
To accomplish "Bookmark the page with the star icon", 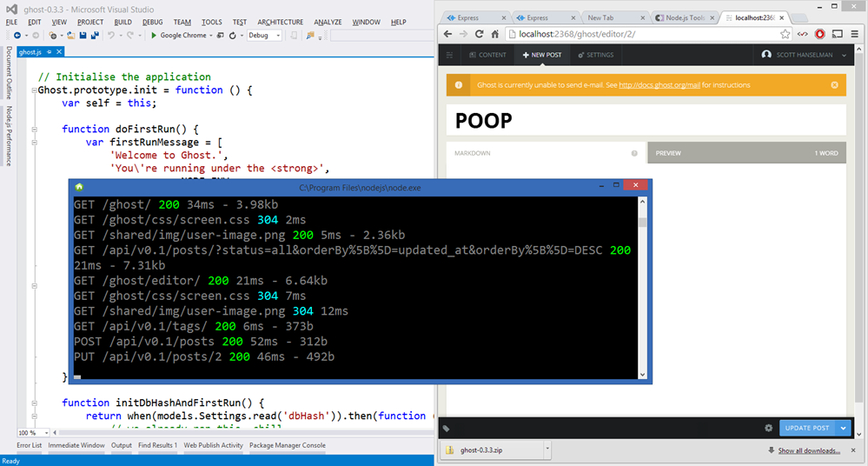I will pyautogui.click(x=785, y=34).
